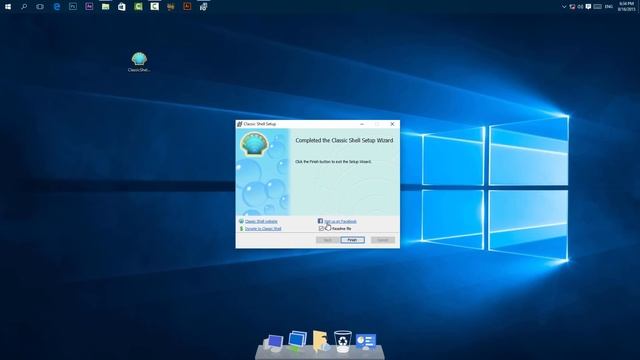The image size is (640, 360).
Task: Launch Microsoft Edge from the taskbar
Action: (57, 7)
